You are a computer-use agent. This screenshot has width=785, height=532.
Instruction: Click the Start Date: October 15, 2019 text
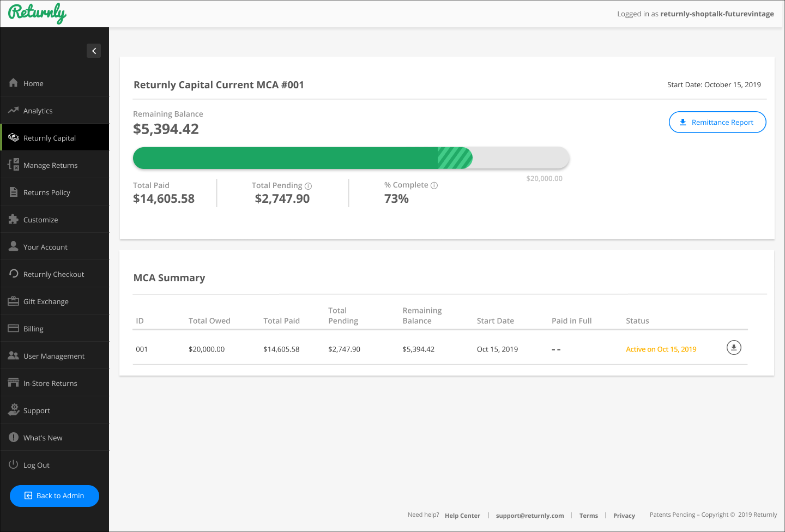click(714, 84)
